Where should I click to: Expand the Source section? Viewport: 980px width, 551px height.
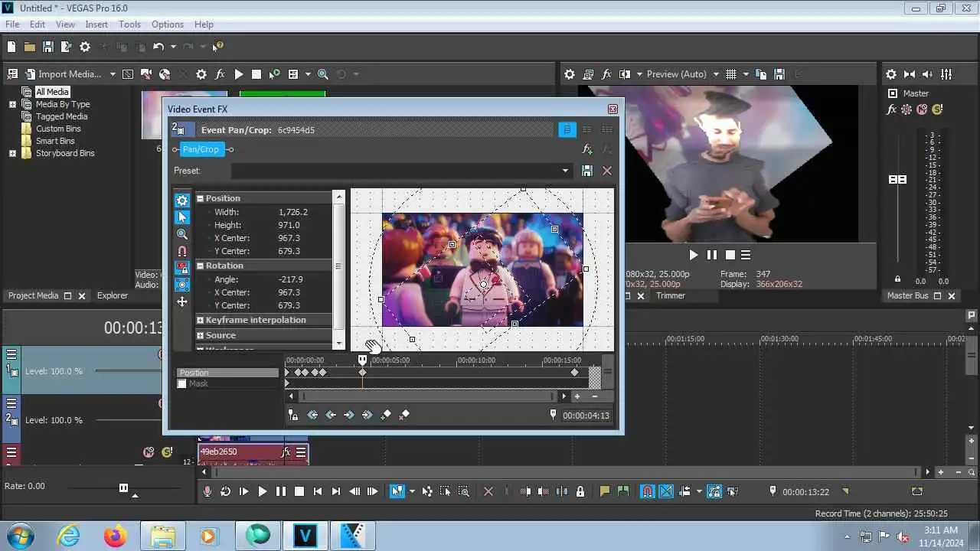[x=201, y=335]
